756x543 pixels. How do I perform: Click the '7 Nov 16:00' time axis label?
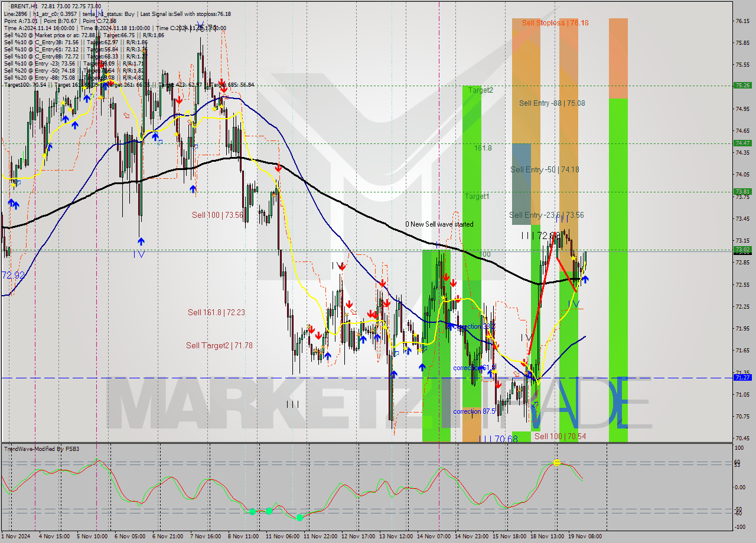click(x=207, y=537)
